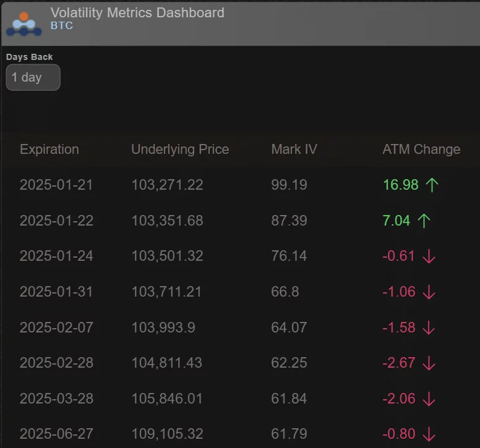Click the red down arrow beside -1.58
The image size is (480, 448).
click(x=429, y=328)
